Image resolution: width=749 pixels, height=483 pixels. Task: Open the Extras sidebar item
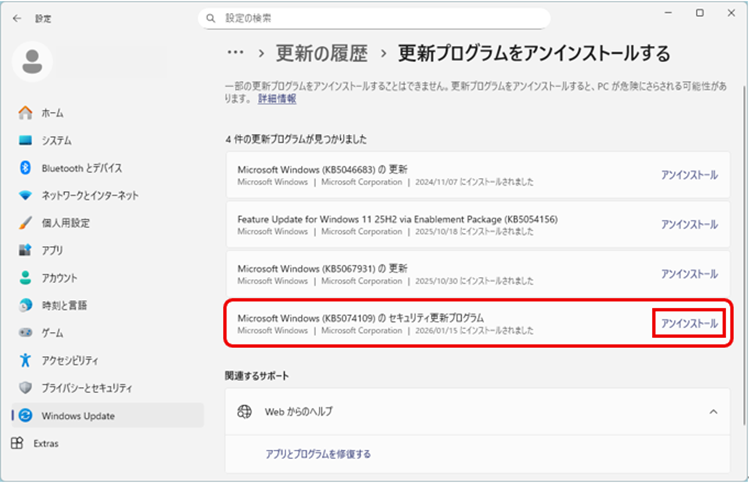tap(46, 443)
